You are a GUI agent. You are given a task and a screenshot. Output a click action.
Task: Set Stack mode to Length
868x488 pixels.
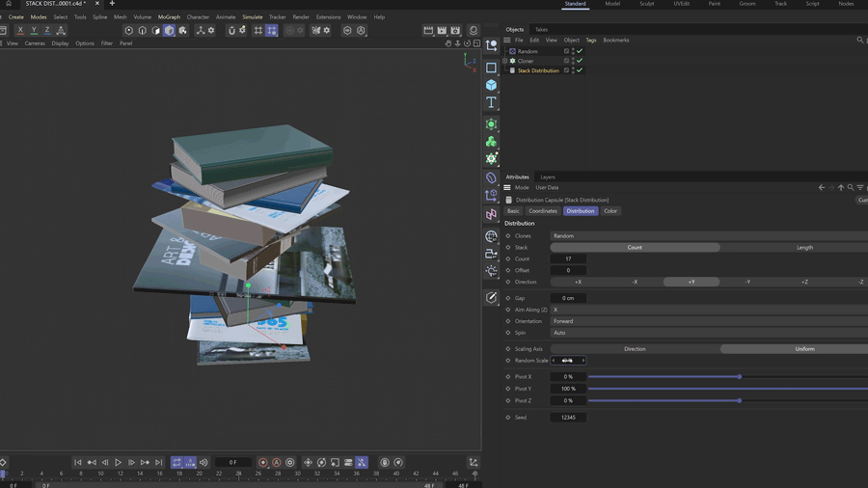coord(803,247)
